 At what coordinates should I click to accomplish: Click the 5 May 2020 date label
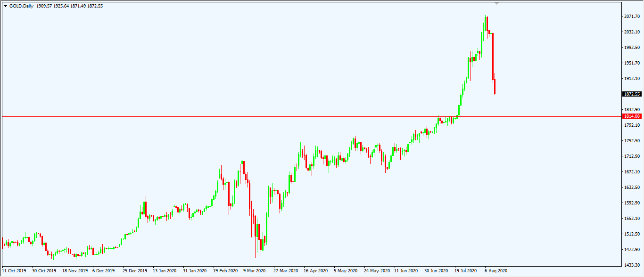coord(346,271)
